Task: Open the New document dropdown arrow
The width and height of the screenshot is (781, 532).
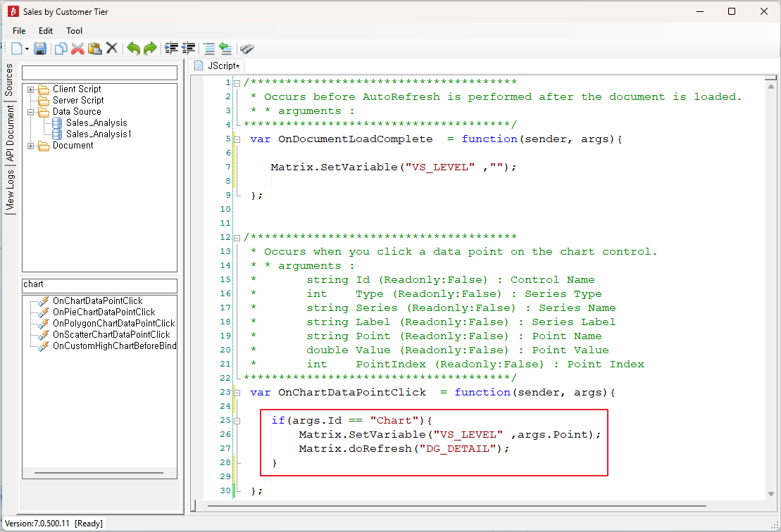Action: [x=27, y=49]
